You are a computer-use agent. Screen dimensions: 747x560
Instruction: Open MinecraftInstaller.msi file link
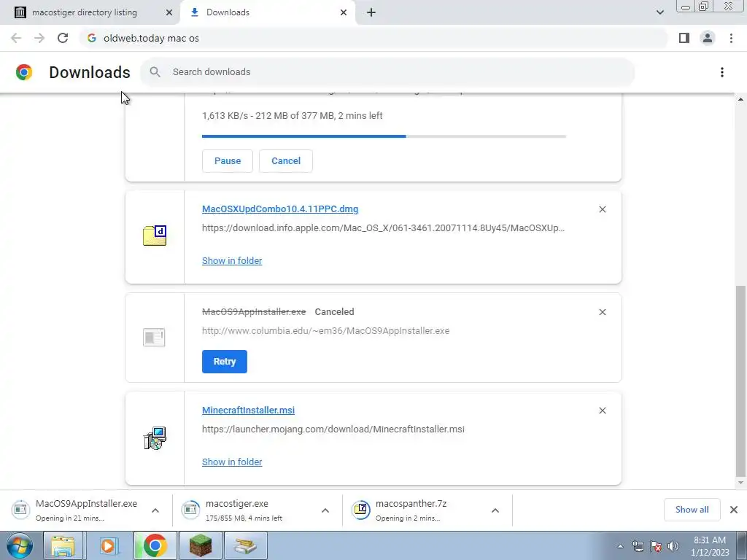248,410
